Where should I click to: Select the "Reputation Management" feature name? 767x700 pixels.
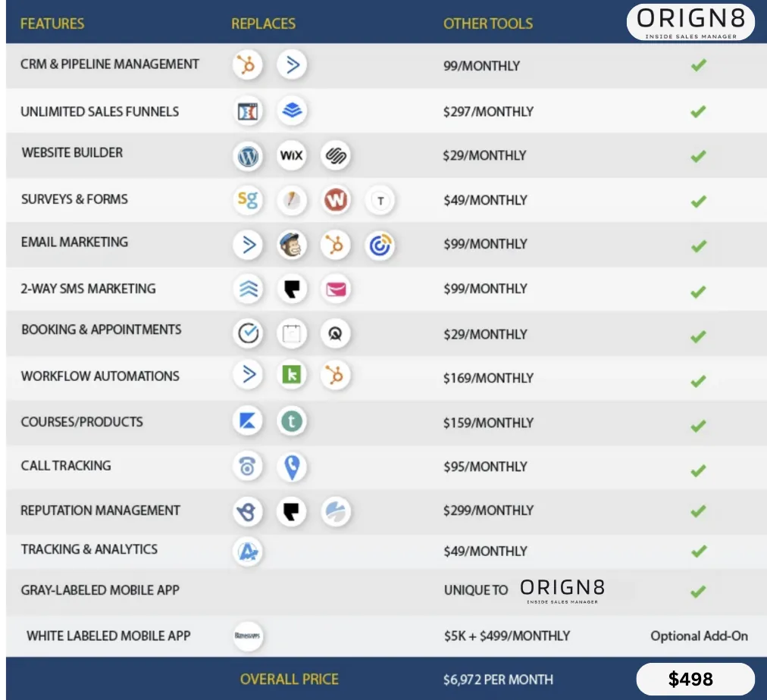pyautogui.click(x=100, y=511)
